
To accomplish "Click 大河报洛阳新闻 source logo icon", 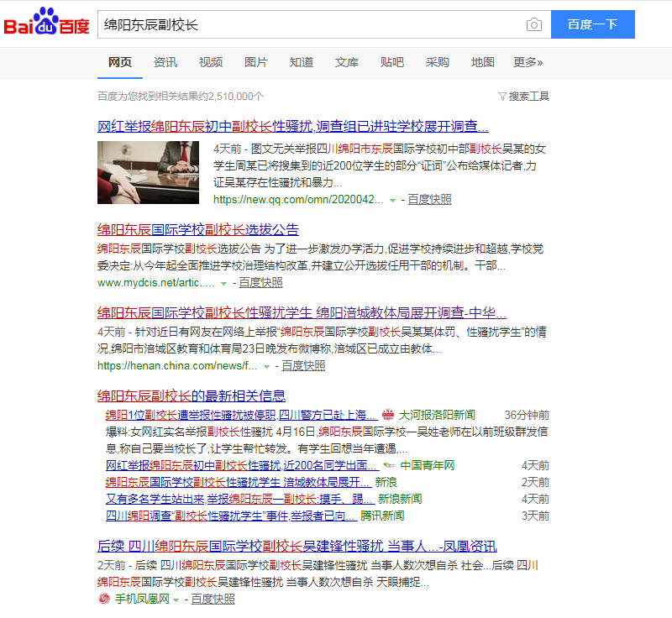I will (388, 415).
